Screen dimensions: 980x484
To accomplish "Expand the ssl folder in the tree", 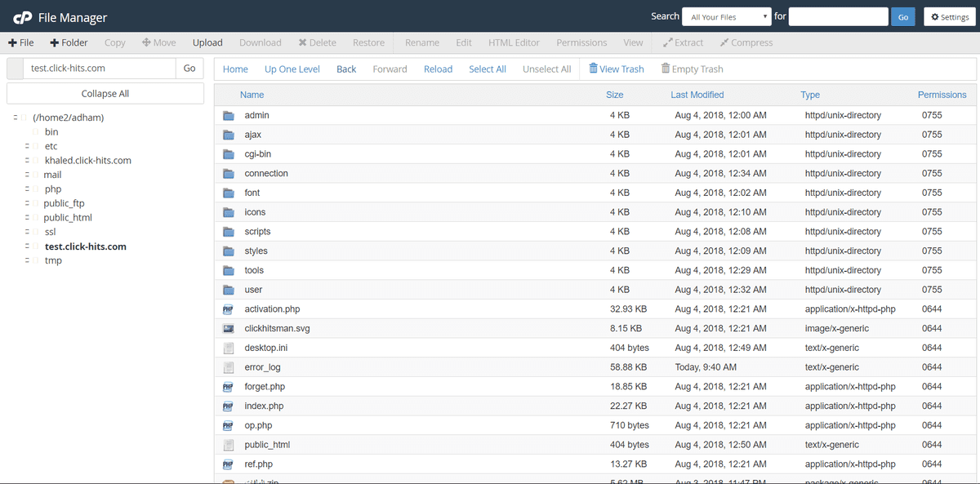I will pos(27,232).
